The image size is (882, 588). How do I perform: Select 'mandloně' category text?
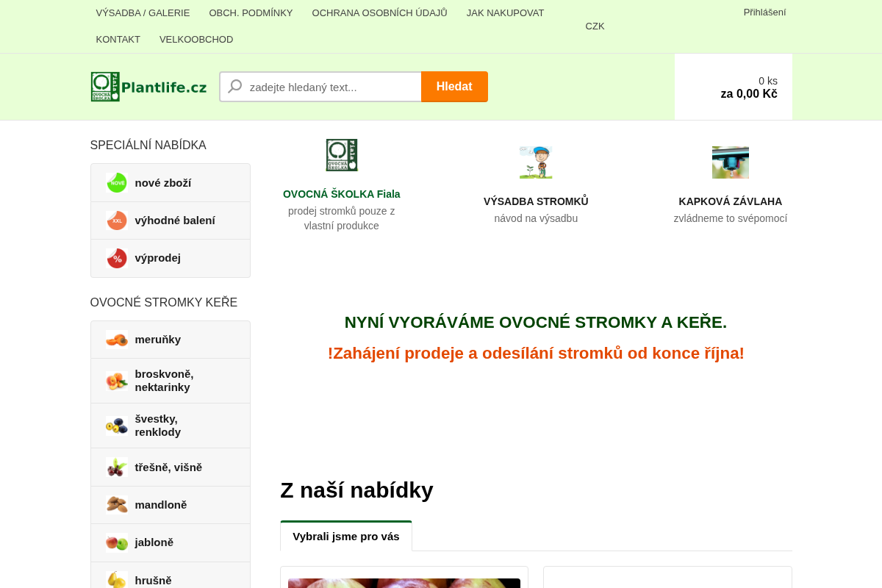coord(161,505)
